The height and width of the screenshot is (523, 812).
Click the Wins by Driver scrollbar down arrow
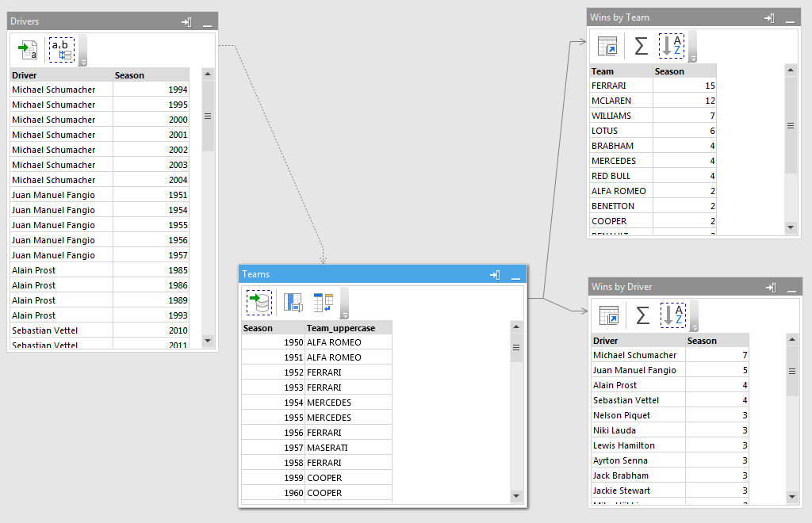(792, 497)
